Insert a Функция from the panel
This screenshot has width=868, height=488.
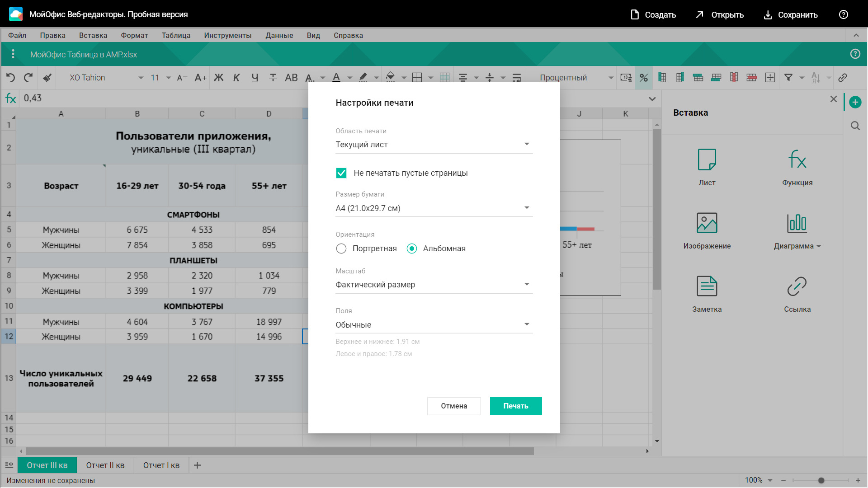click(x=797, y=168)
